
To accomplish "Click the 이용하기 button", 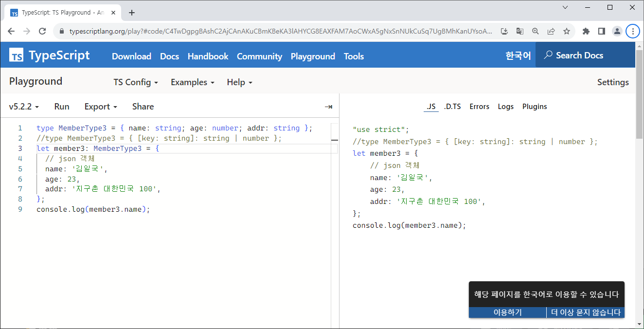I will click(x=507, y=312).
